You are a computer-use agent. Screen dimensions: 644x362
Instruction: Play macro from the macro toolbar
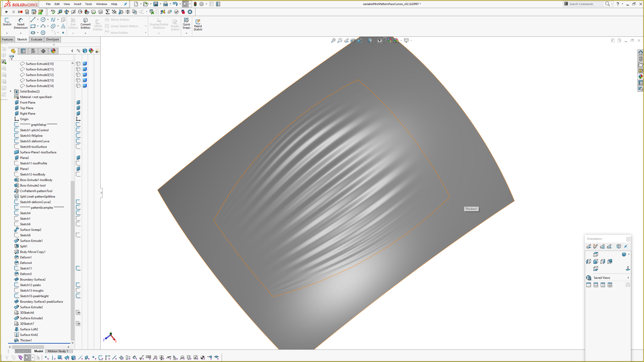7,12
